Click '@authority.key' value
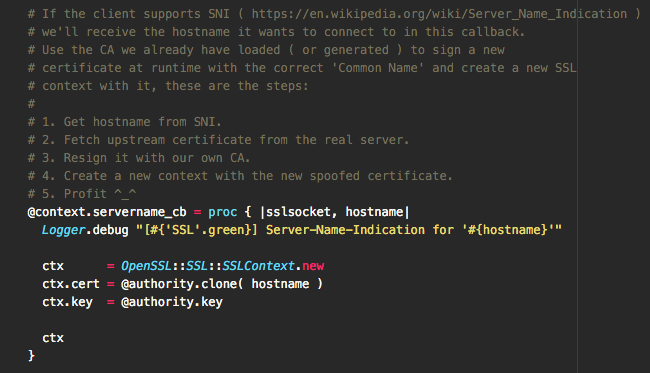This screenshot has width=650, height=373. tap(172, 302)
